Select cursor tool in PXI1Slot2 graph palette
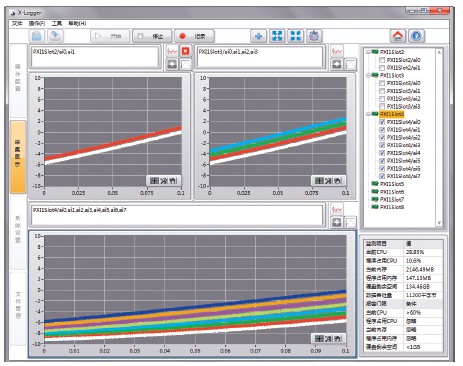 [154, 181]
